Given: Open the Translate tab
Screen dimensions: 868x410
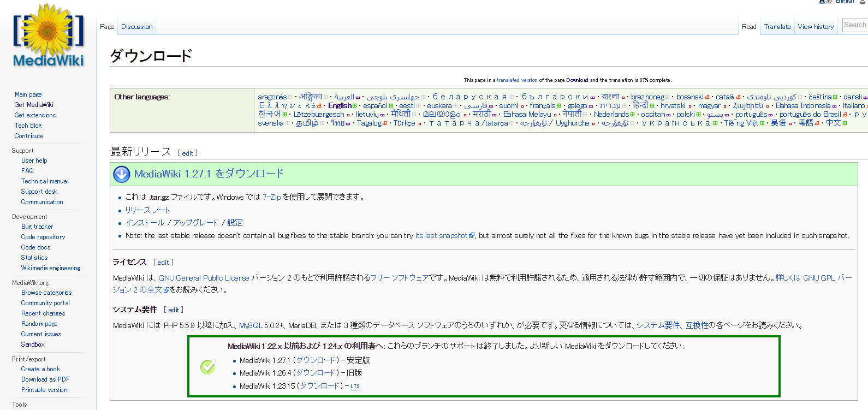Looking at the screenshot, I should 777,27.
